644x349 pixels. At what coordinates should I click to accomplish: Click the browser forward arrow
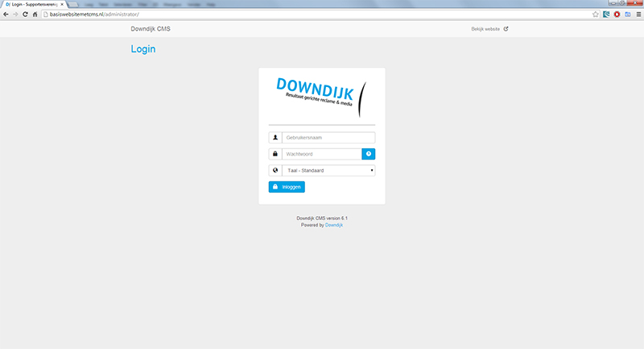pyautogui.click(x=15, y=15)
